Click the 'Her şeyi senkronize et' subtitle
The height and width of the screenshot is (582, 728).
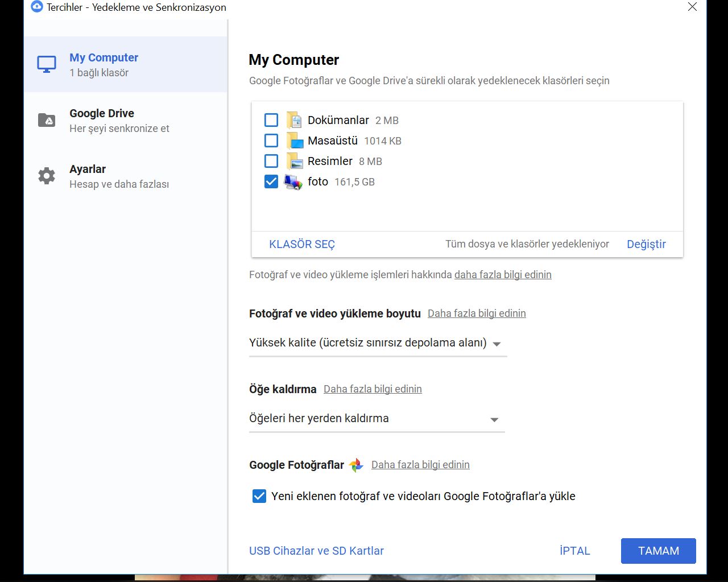coord(119,129)
